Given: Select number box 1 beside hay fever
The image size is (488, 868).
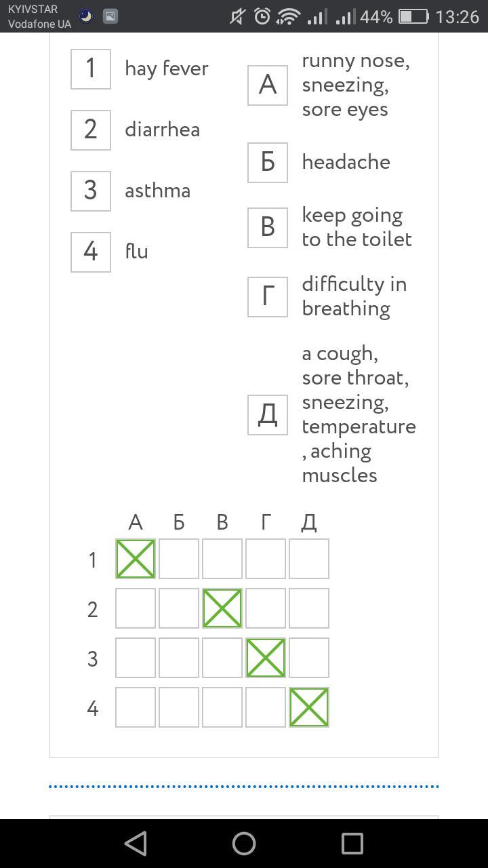Looking at the screenshot, I should point(91,68).
